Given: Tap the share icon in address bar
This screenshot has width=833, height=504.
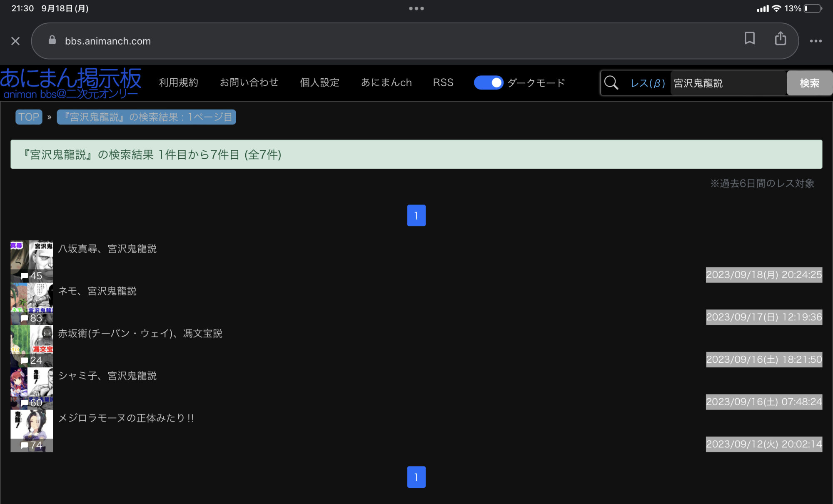Looking at the screenshot, I should tap(780, 39).
